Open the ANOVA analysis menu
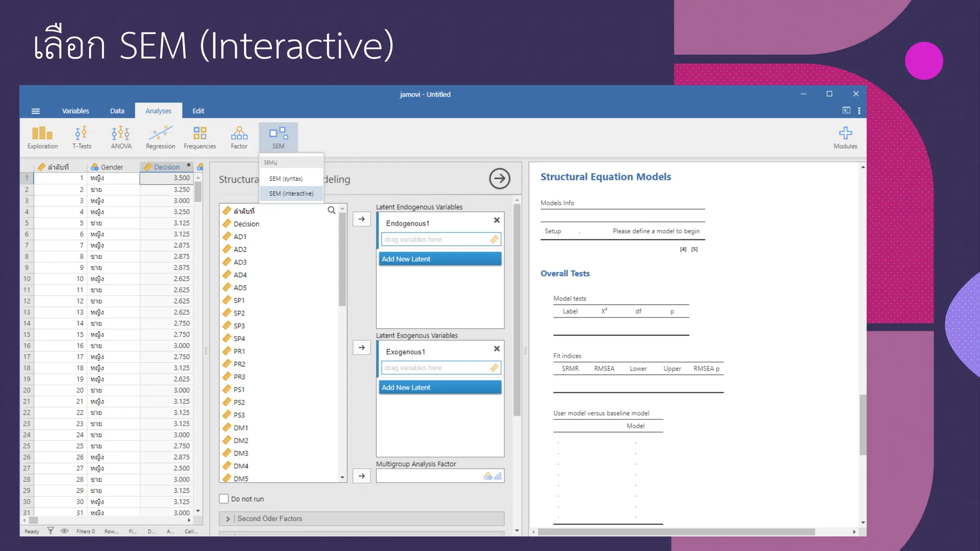The width and height of the screenshot is (980, 551). coord(121,137)
